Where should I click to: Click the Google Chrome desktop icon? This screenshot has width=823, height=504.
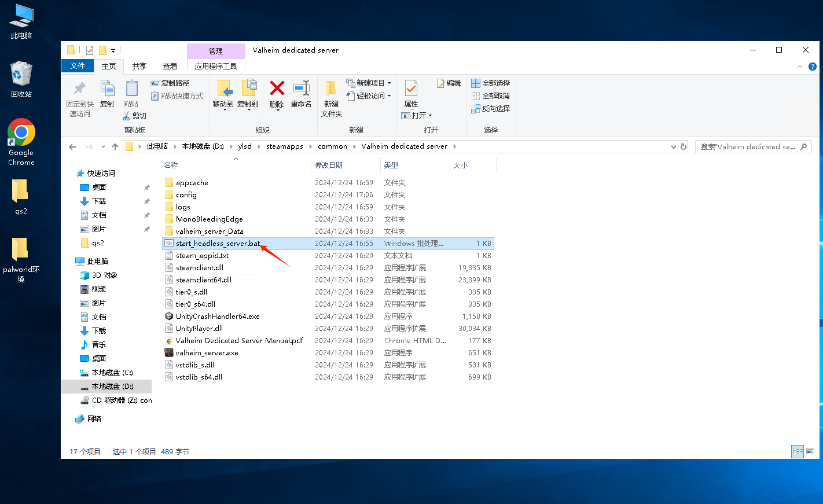click(x=21, y=142)
